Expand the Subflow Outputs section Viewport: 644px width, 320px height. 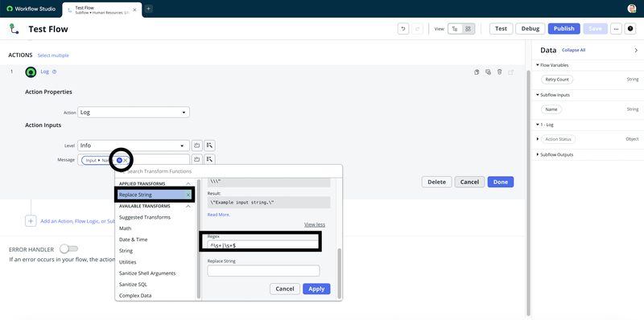click(x=537, y=154)
